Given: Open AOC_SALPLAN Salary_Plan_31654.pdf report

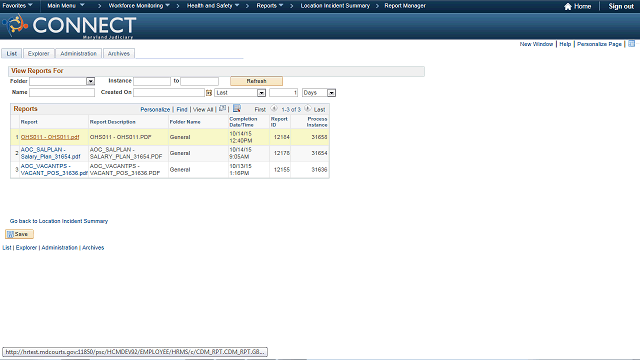Looking at the screenshot, I should tap(51, 153).
